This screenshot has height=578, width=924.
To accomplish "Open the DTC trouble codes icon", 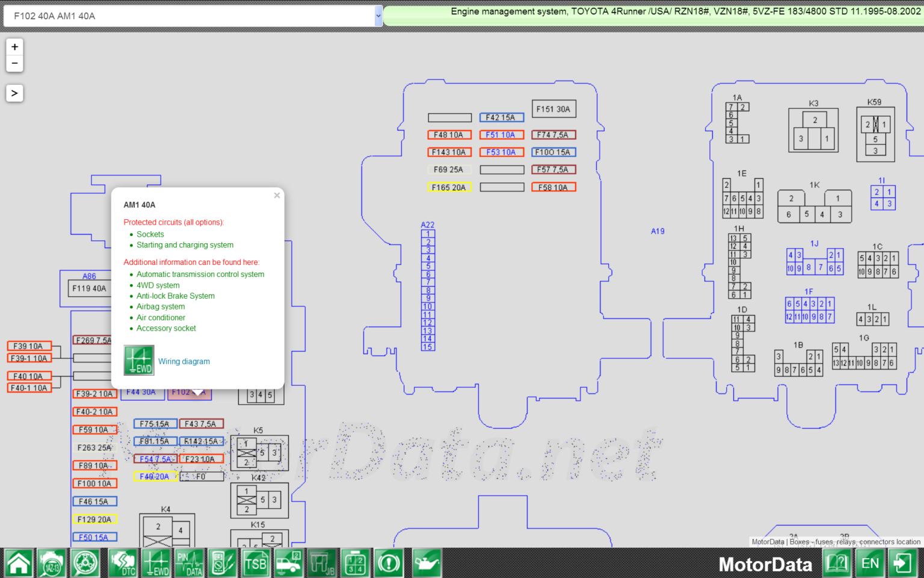I will (x=123, y=564).
